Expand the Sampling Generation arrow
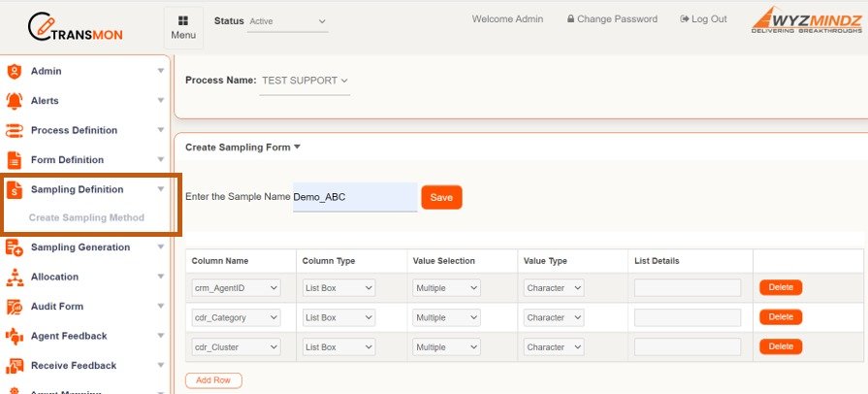Viewport: 868px width, 394px height. [x=161, y=247]
